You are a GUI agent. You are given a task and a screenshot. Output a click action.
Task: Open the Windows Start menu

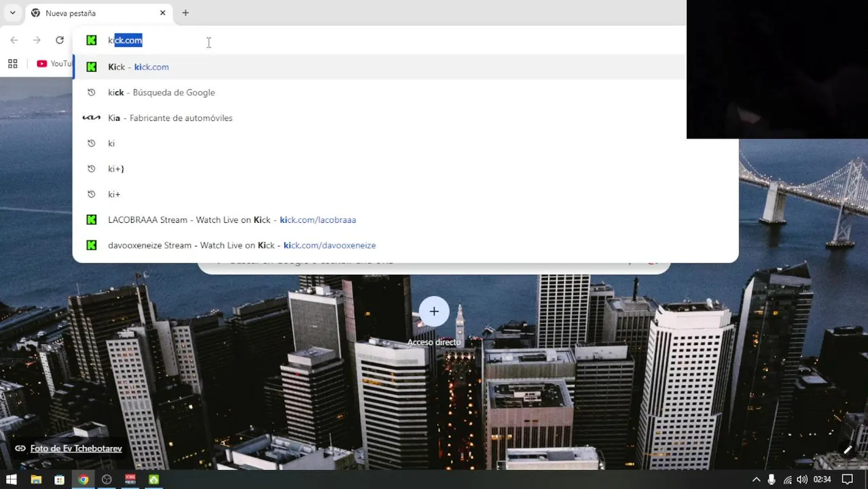[12, 479]
